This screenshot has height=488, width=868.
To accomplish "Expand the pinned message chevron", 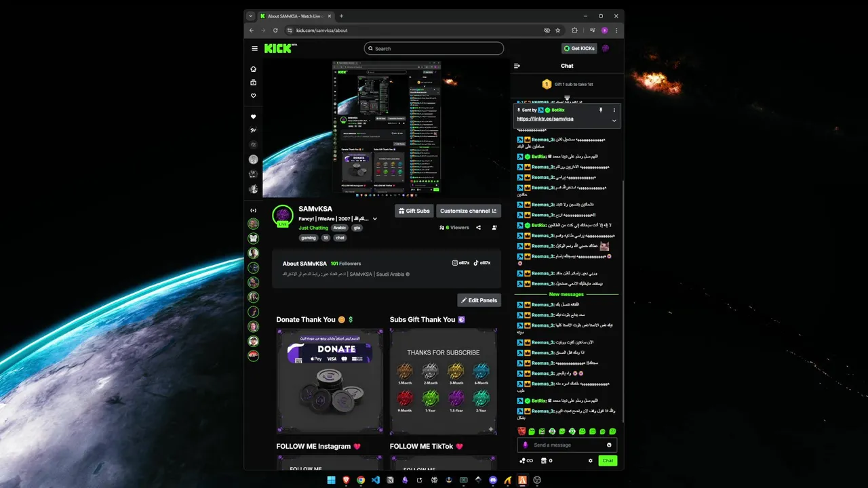I will pyautogui.click(x=614, y=121).
